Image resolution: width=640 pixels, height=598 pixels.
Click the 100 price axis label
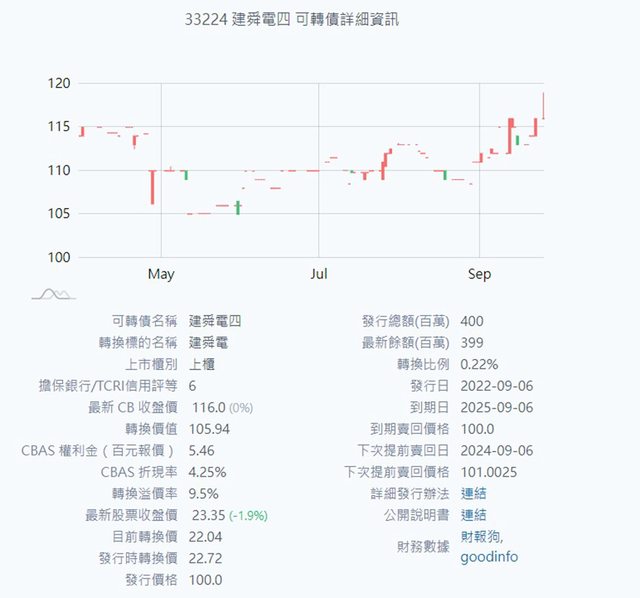[x=58, y=257]
